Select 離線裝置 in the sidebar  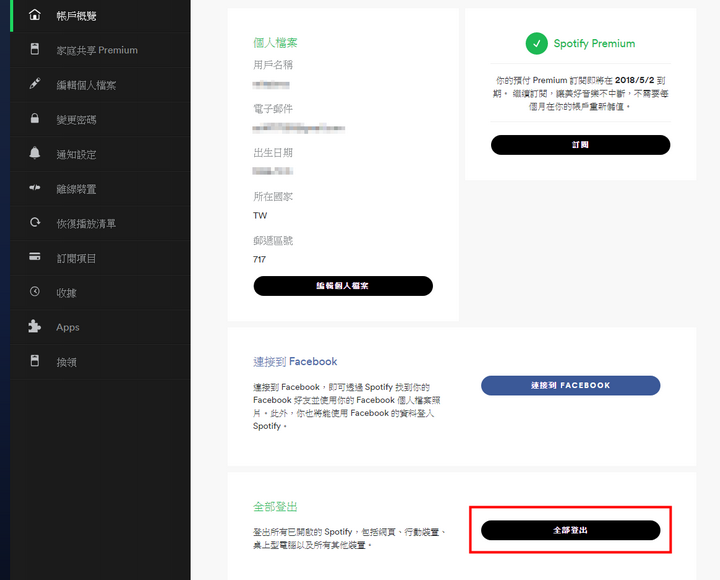tap(100, 189)
